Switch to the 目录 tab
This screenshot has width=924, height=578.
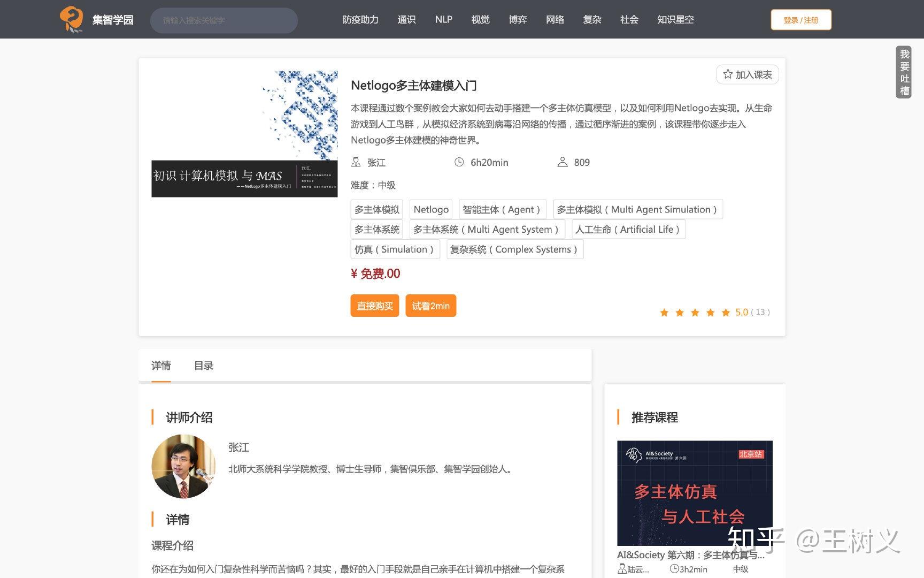pos(203,365)
